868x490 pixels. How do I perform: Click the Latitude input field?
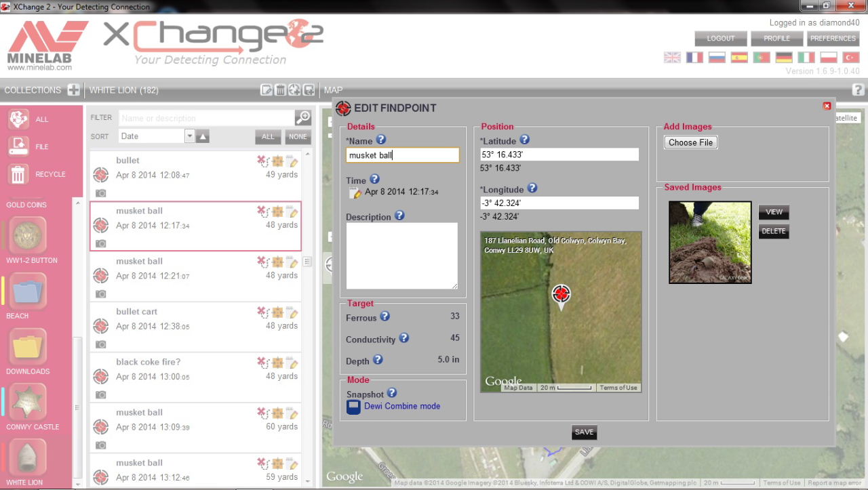559,155
